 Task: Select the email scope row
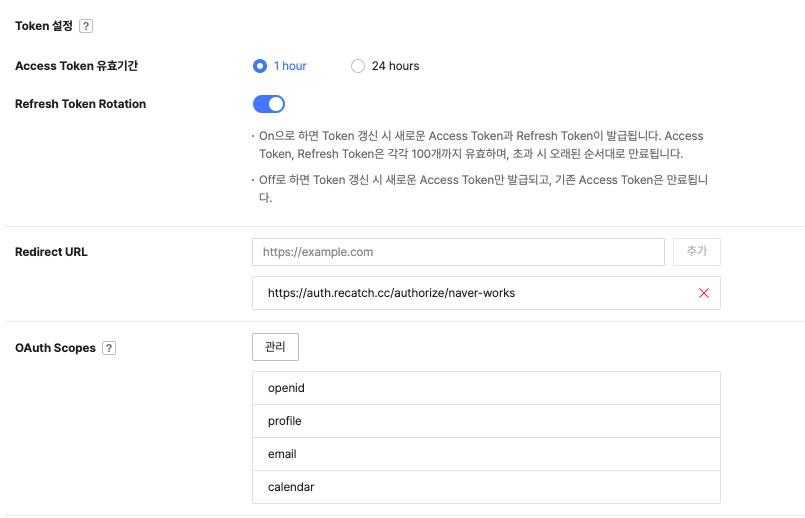coord(486,454)
